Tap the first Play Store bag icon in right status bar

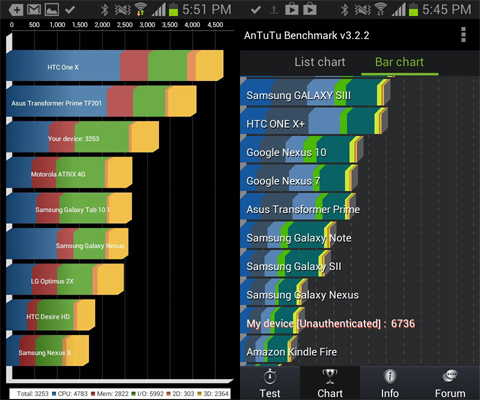[x=292, y=10]
